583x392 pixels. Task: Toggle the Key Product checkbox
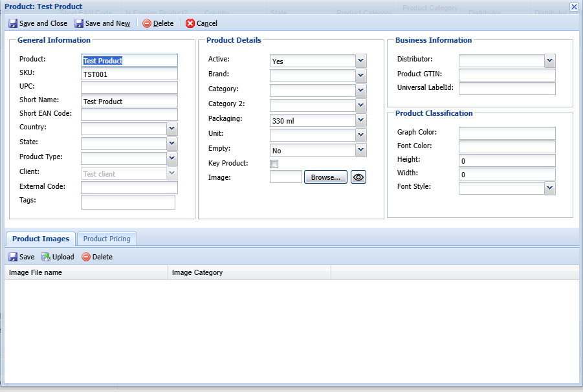(274, 164)
